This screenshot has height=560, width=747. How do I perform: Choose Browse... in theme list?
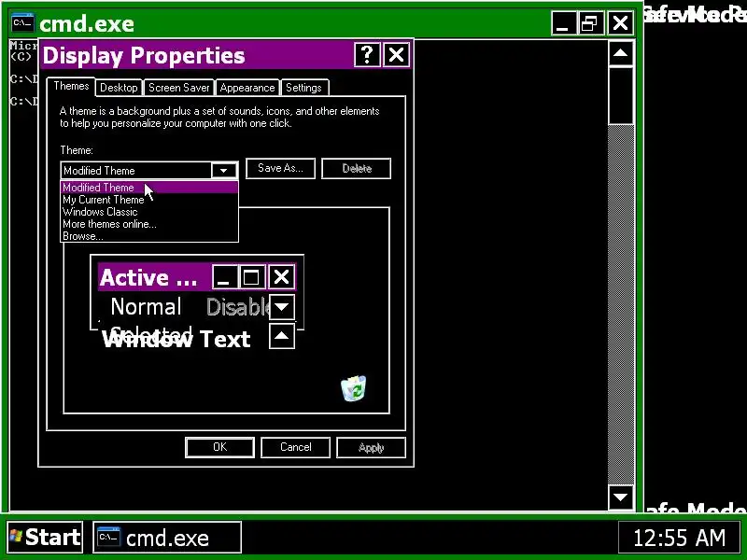click(149, 236)
